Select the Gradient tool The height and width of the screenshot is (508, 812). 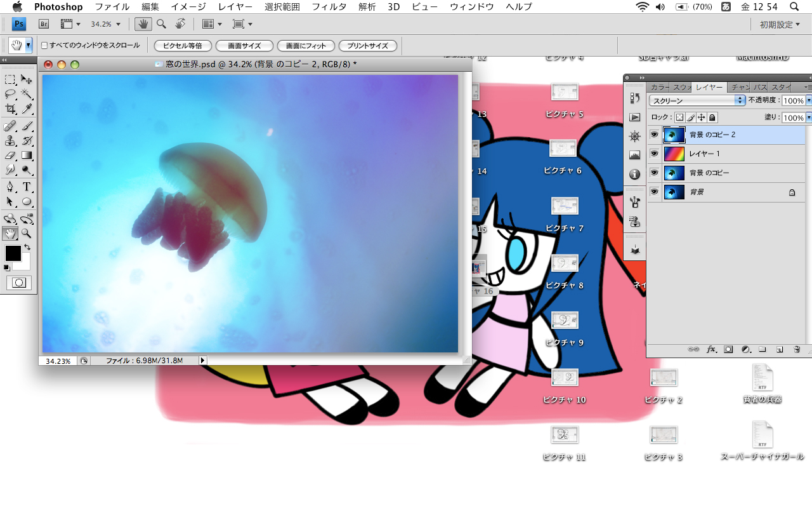click(27, 155)
